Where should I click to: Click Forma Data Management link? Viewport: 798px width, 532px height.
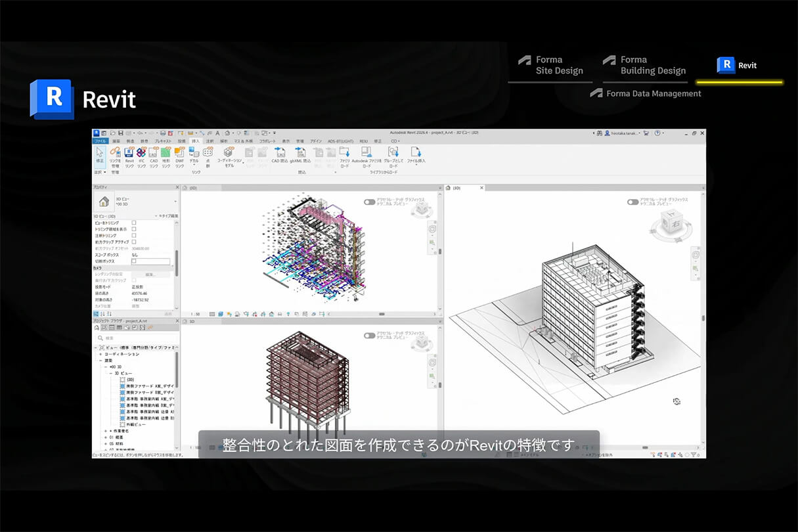[646, 93]
